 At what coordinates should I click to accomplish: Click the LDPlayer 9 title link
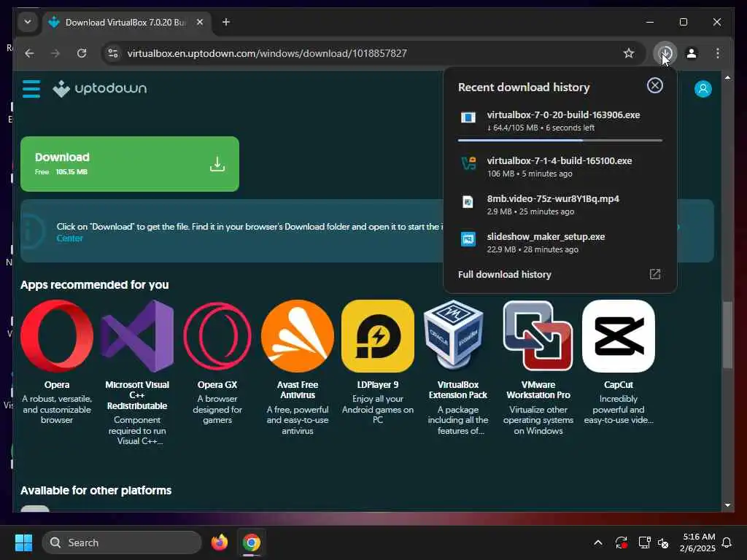(x=378, y=385)
